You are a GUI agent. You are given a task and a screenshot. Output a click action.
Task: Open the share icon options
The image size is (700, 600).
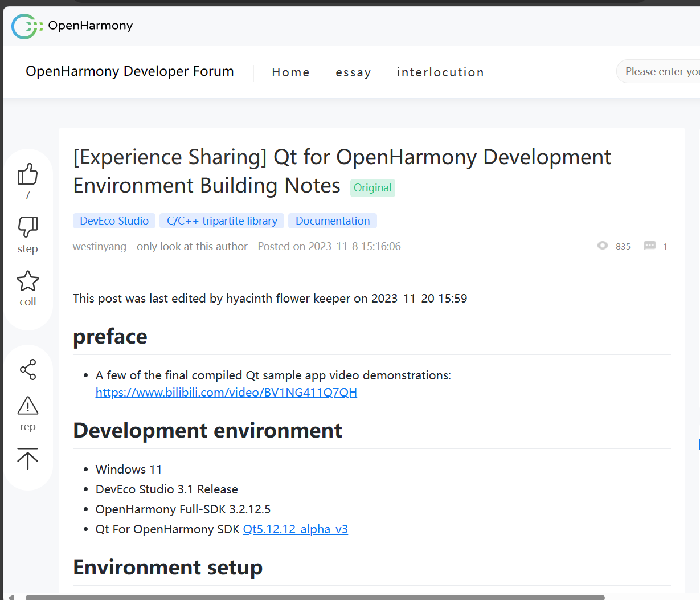pyautogui.click(x=28, y=370)
